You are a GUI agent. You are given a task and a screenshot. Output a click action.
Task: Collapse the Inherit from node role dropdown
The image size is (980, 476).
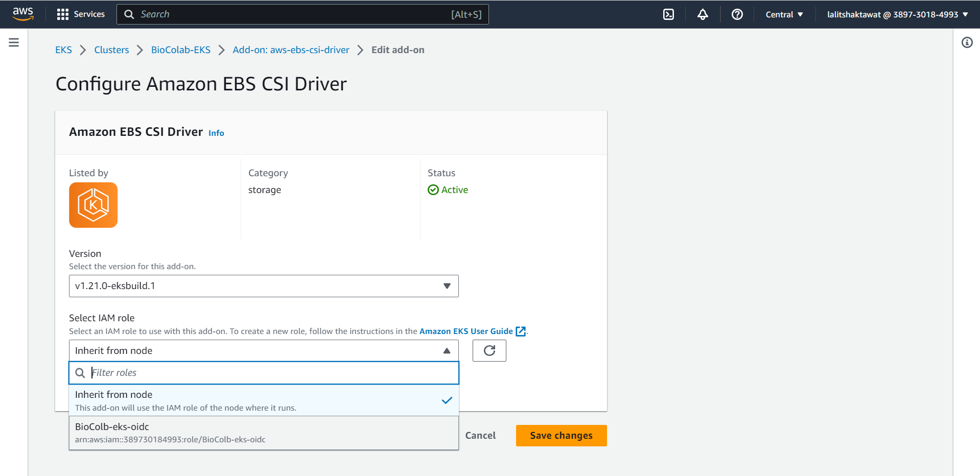[264, 350]
